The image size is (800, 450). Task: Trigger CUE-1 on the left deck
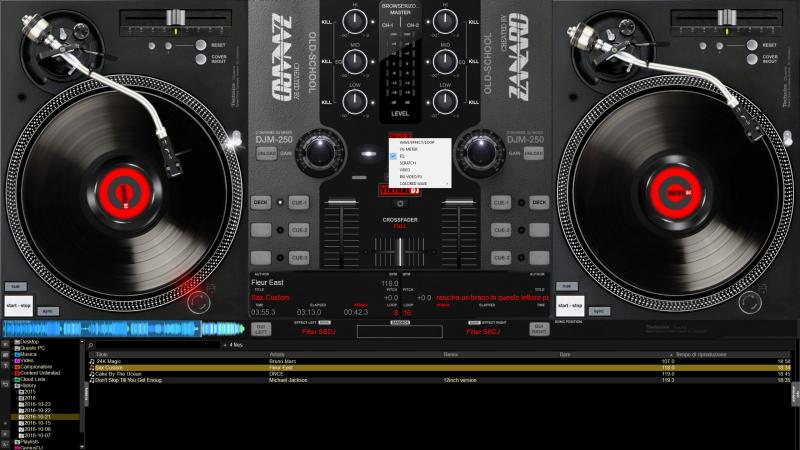299,203
